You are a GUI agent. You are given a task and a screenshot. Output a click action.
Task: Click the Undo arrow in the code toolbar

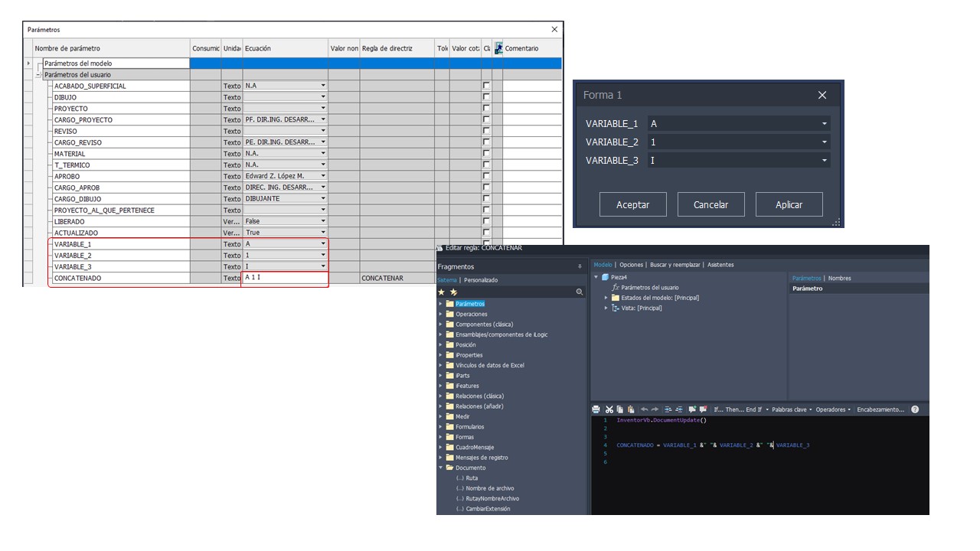[643, 409]
